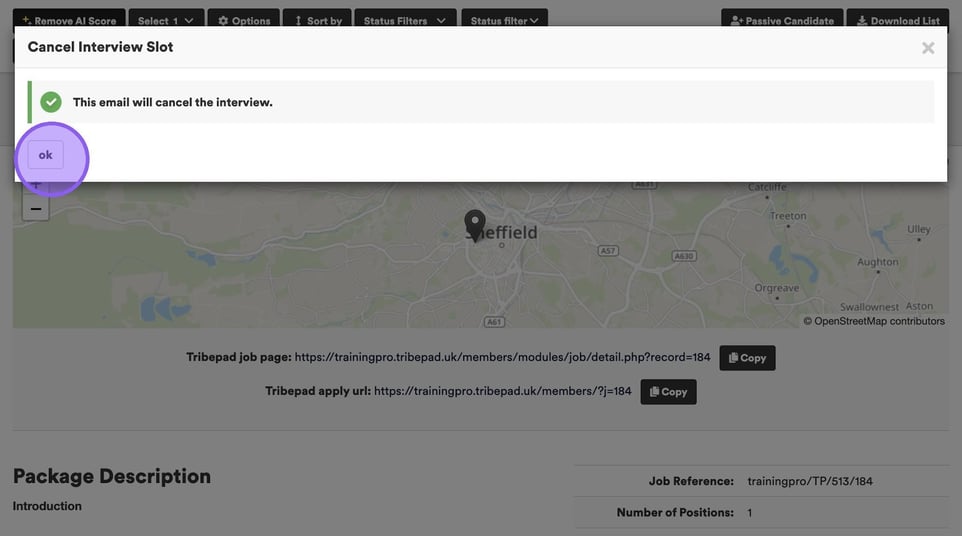This screenshot has height=536, width=962.
Task: Copy the Tribepad apply url
Action: click(x=668, y=392)
